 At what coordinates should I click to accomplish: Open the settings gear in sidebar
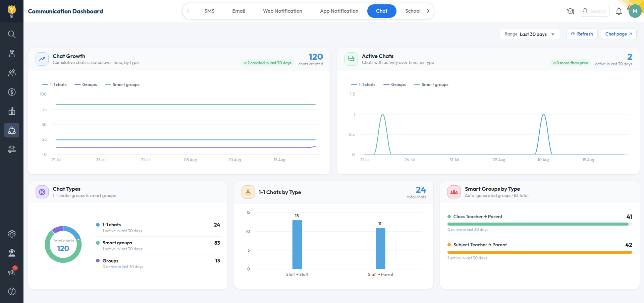coord(12,234)
